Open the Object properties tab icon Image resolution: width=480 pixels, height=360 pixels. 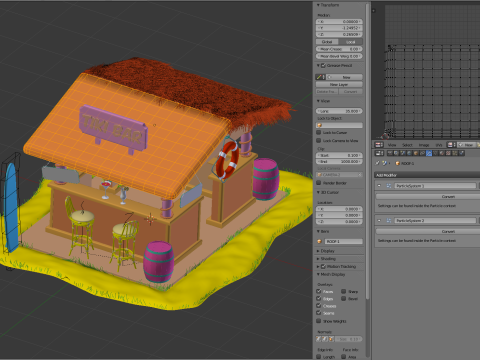click(x=416, y=153)
